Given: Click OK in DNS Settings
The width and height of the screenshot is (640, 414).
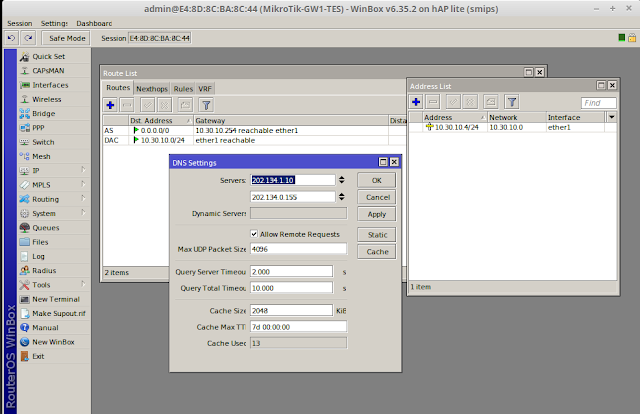Looking at the screenshot, I should [376, 180].
